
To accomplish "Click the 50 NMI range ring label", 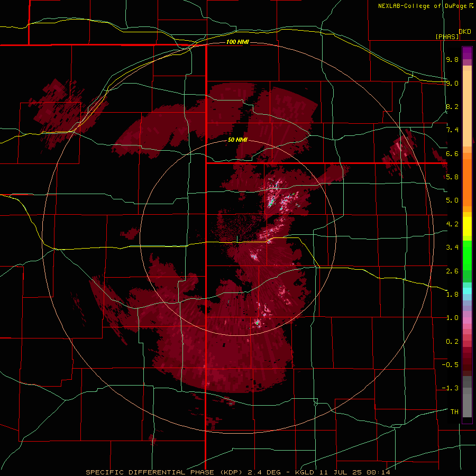I will pos(237,140).
